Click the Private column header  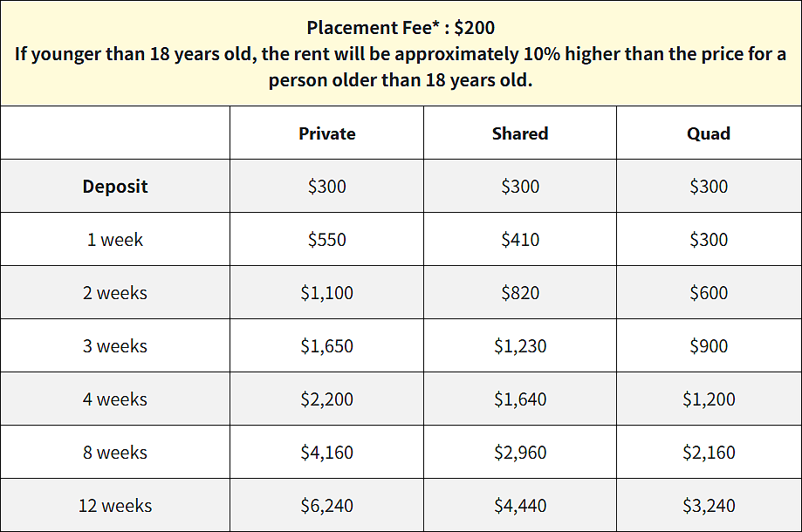(327, 133)
